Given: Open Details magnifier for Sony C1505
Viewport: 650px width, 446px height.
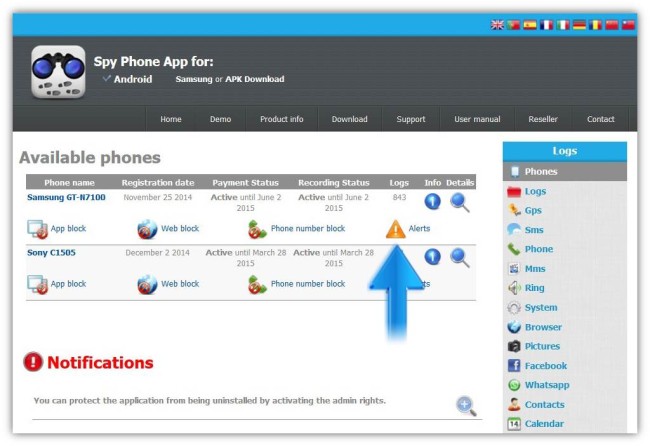Looking at the screenshot, I should tap(460, 258).
